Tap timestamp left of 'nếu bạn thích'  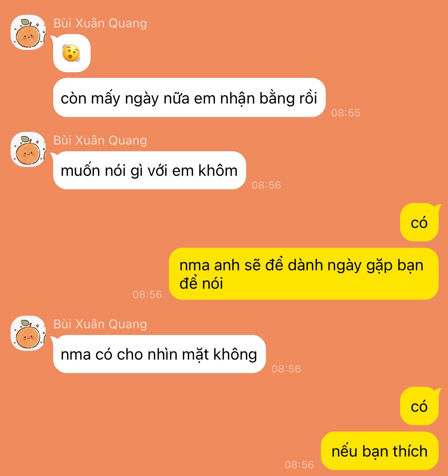299,465
